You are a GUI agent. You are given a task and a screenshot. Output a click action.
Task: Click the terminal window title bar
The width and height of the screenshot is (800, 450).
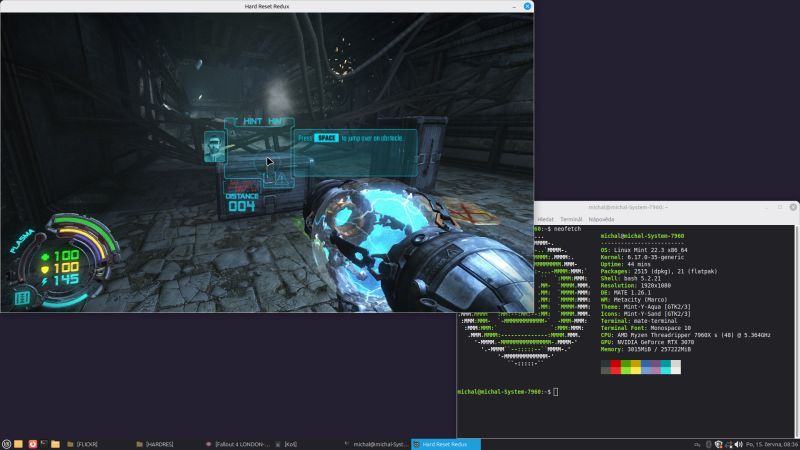click(628, 207)
